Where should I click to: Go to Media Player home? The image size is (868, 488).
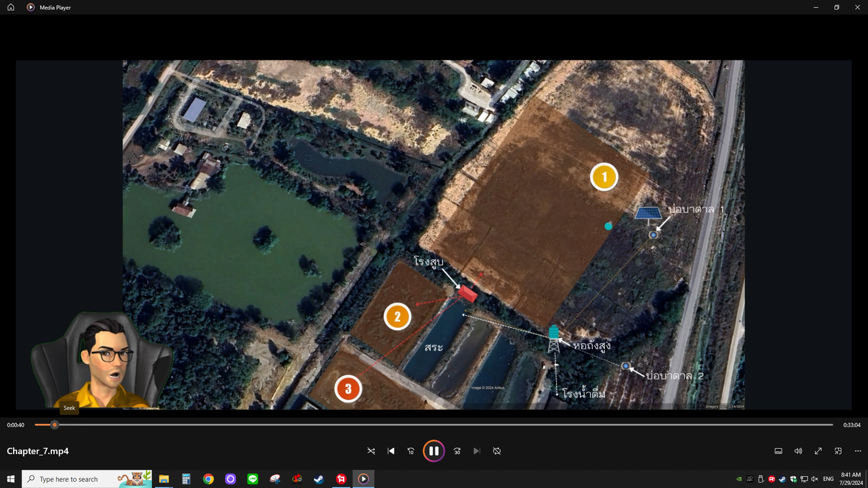pos(11,7)
